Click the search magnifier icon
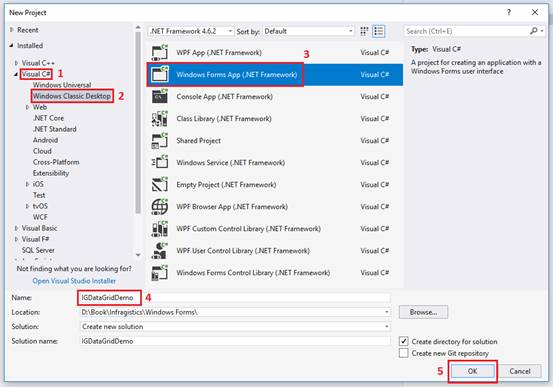This screenshot has height=387, width=553. tap(534, 31)
